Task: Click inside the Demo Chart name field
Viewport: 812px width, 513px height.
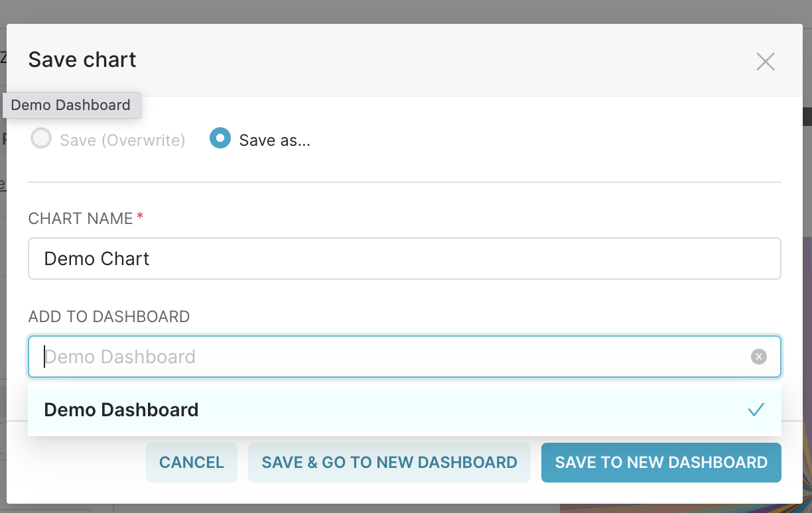Action: click(x=265, y=258)
